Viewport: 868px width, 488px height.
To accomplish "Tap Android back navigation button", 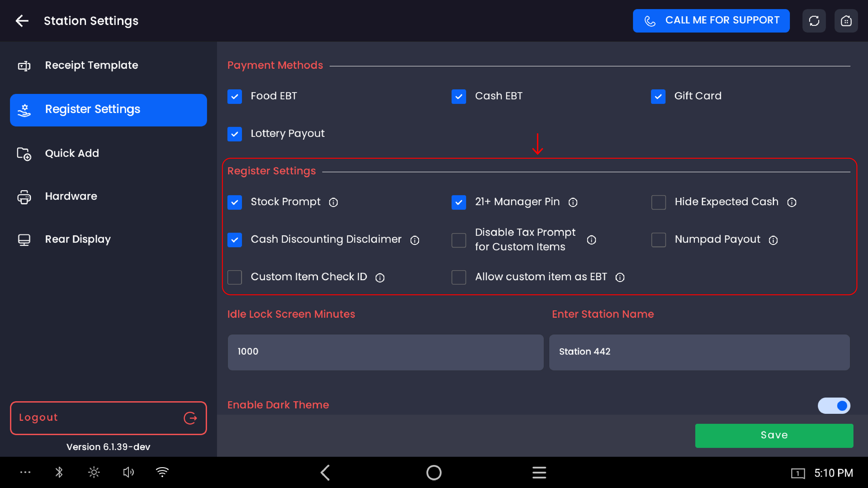I will click(x=325, y=473).
